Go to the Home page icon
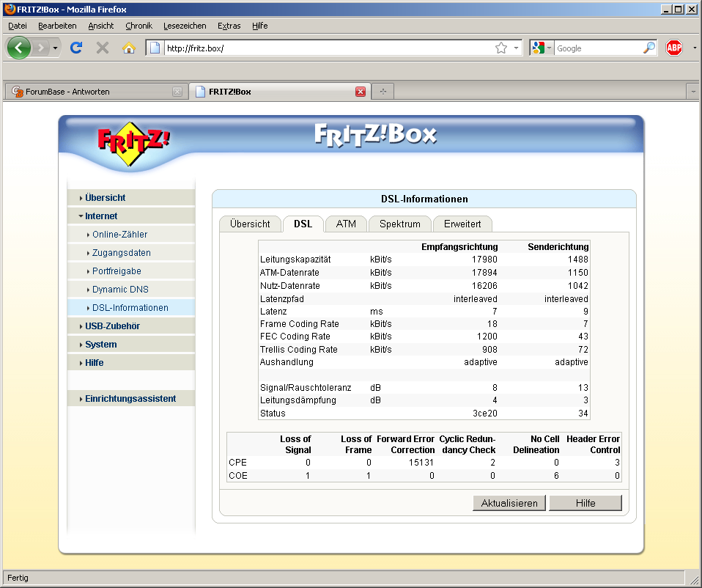 click(x=129, y=48)
